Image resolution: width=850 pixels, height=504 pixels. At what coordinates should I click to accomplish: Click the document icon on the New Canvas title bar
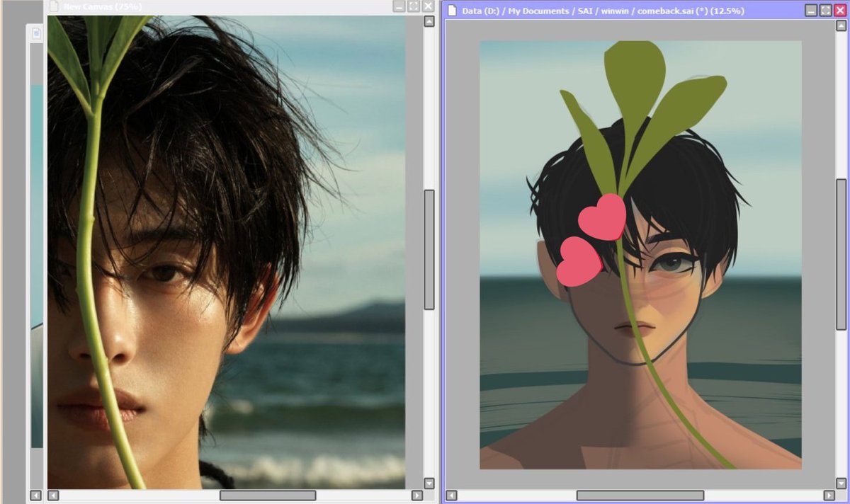(x=55, y=6)
